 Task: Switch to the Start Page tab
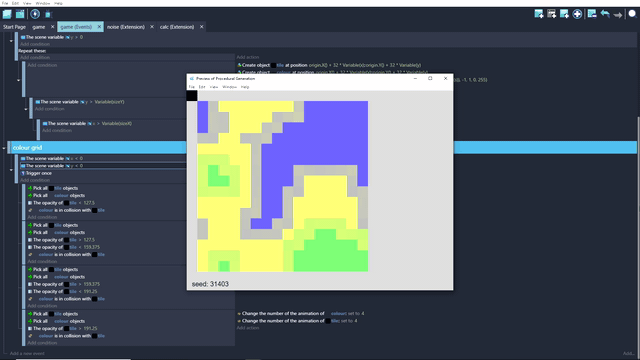click(14, 27)
